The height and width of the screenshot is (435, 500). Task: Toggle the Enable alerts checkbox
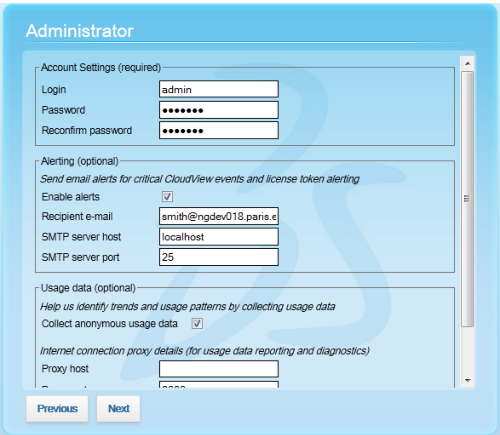[167, 197]
